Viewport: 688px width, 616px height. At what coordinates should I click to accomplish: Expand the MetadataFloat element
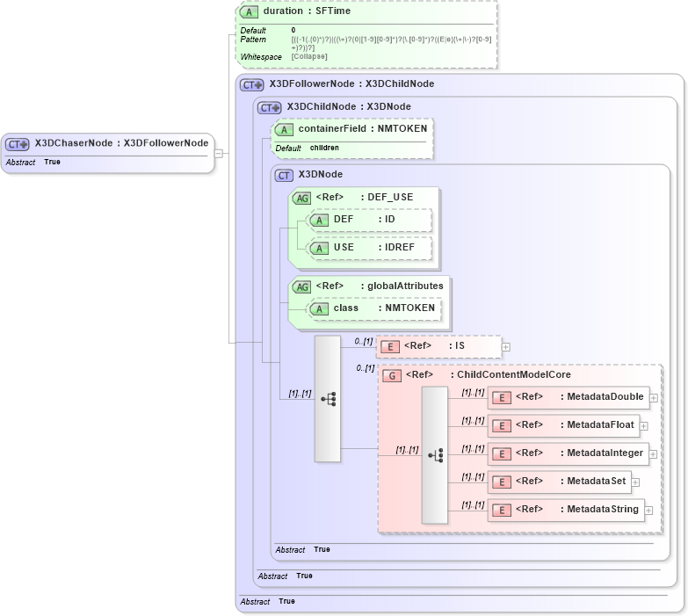point(644,426)
